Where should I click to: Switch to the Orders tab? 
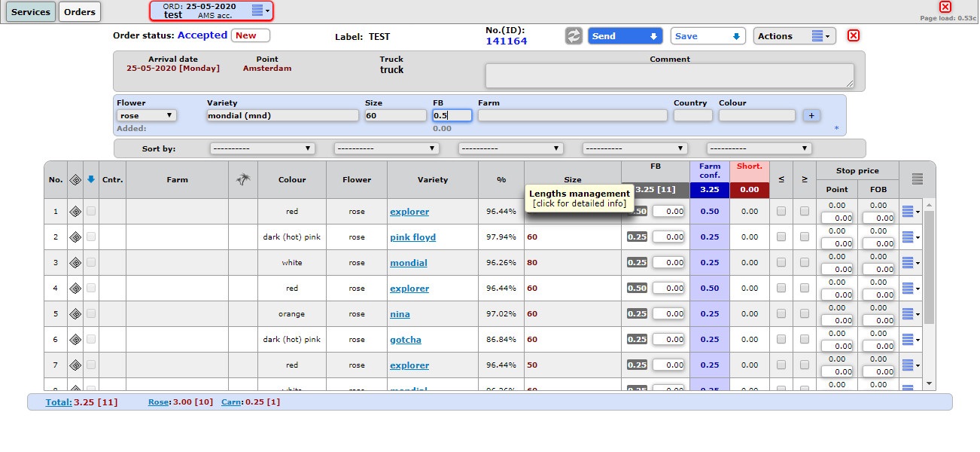pyautogui.click(x=80, y=12)
